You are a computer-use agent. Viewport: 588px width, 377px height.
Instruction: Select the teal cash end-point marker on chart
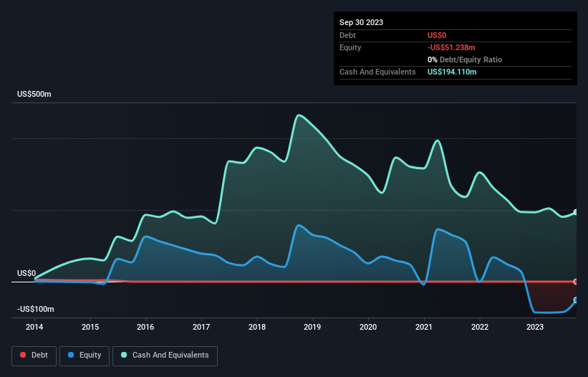pyautogui.click(x=576, y=212)
